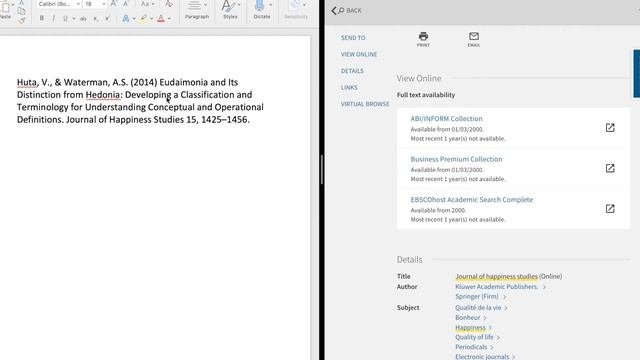Toggle Subscript formatting
Image resolution: width=640 pixels, height=360 pixels.
tap(96, 18)
